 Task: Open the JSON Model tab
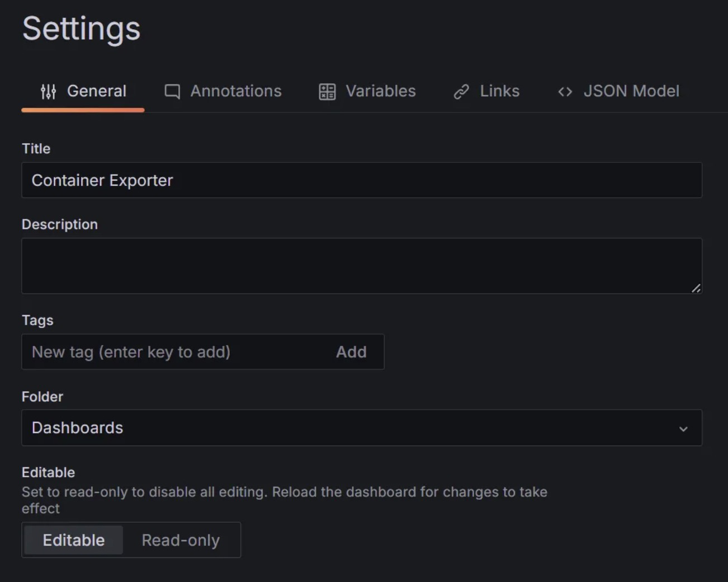(x=631, y=91)
